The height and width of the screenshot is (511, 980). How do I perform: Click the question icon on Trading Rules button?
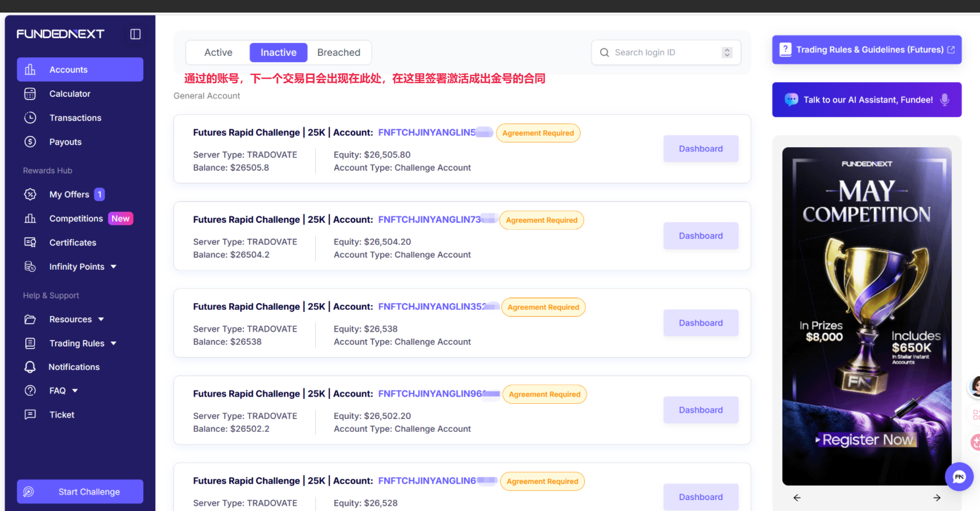pos(785,49)
